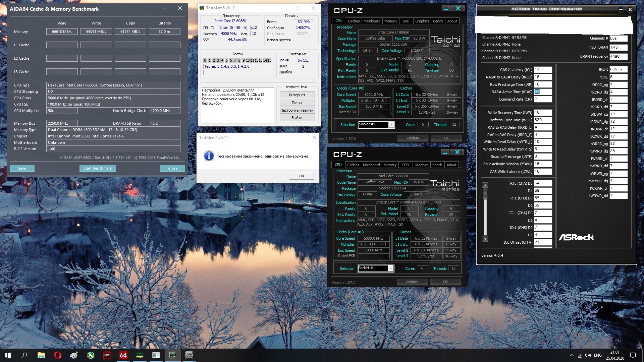Click ENG language indicator in tray
This screenshot has width=644, height=362.
pyautogui.click(x=598, y=355)
